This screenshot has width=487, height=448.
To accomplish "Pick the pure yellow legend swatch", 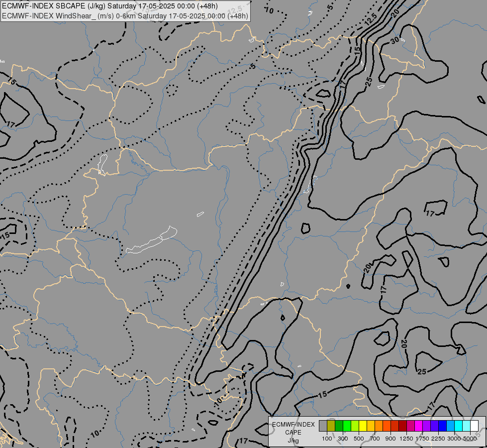I will 363,426.
